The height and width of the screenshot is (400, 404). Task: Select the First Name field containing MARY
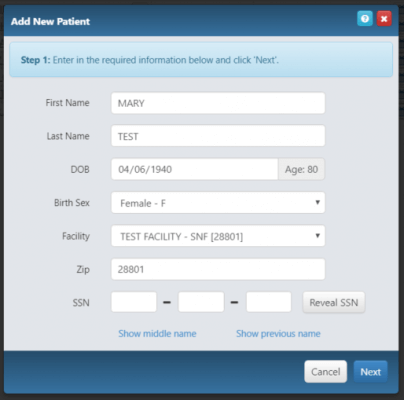[218, 103]
